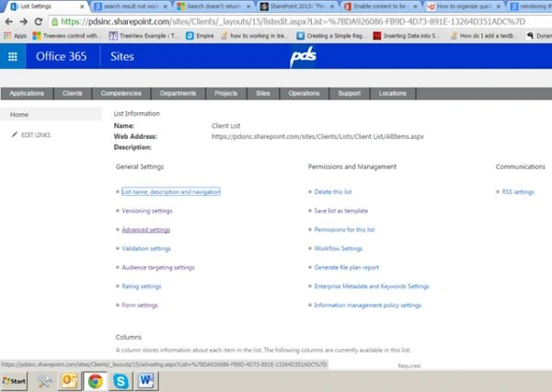The image size is (552, 392).
Task: Switch to Enable content to be tab
Action: (381, 6)
